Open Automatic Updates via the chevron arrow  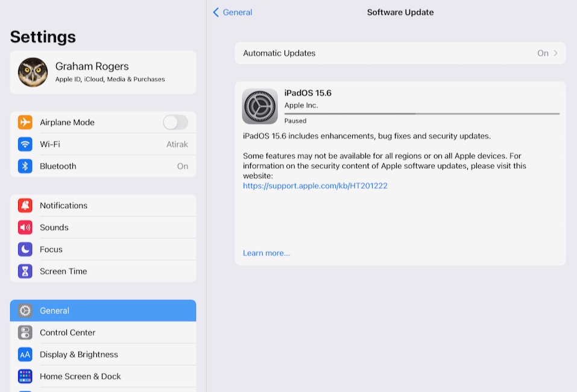tap(556, 53)
